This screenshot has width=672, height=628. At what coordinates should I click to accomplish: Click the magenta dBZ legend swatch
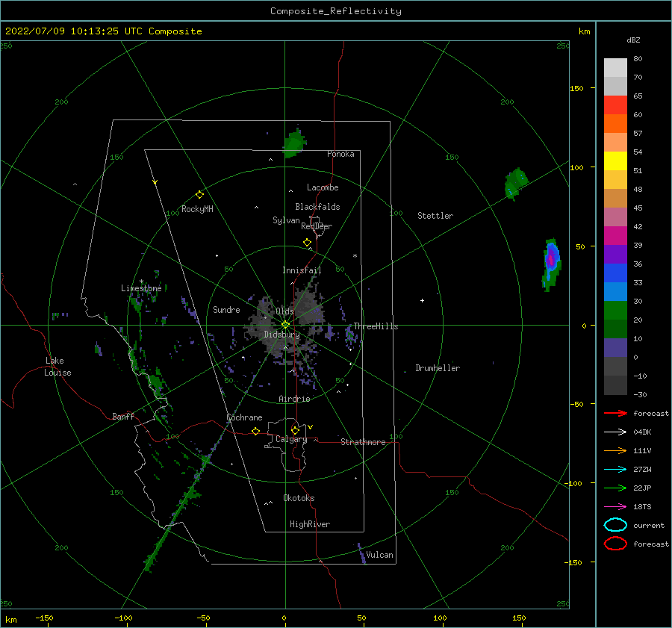[x=615, y=236]
